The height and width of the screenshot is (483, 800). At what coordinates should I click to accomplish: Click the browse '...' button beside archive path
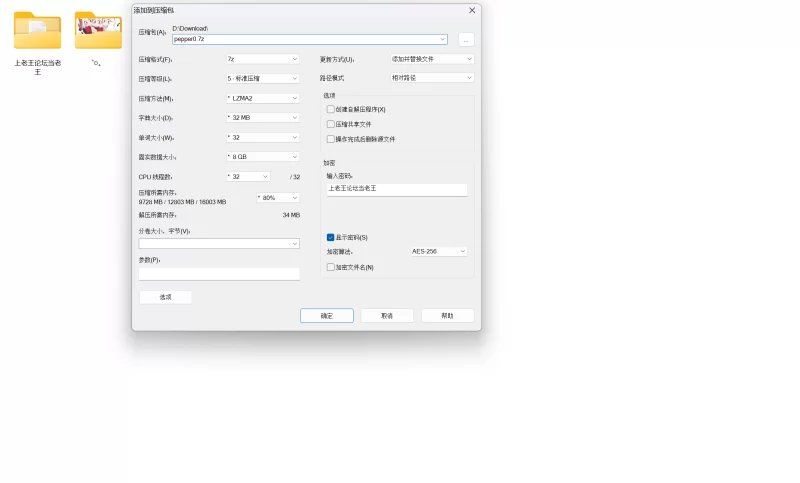point(466,40)
